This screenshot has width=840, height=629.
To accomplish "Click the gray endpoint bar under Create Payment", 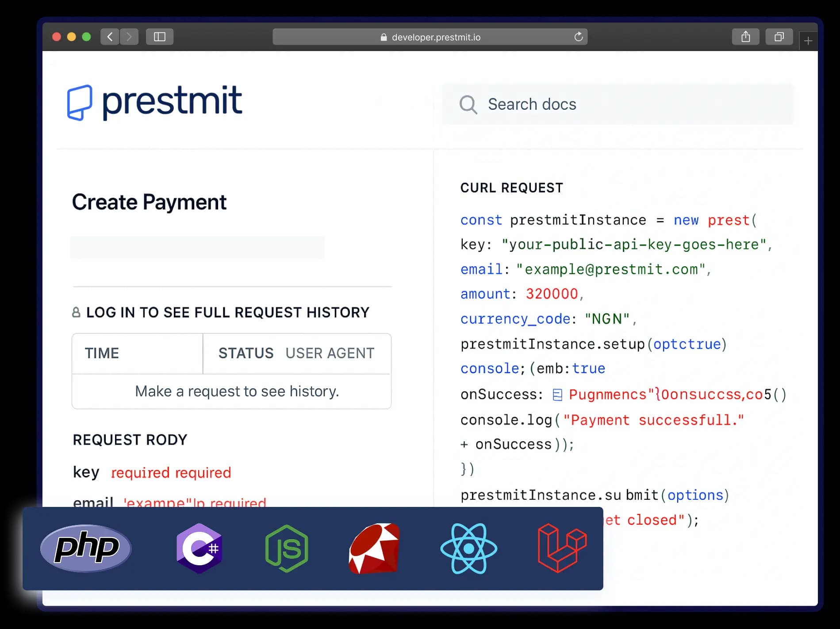I will (x=197, y=247).
